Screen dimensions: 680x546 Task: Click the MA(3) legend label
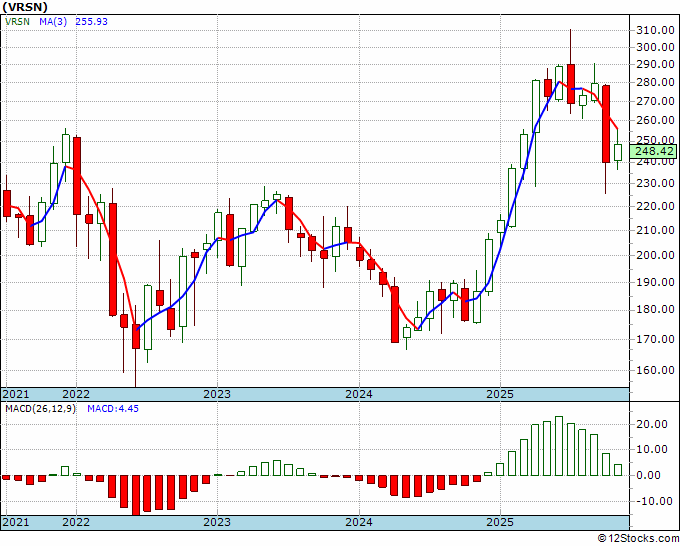pyautogui.click(x=53, y=22)
